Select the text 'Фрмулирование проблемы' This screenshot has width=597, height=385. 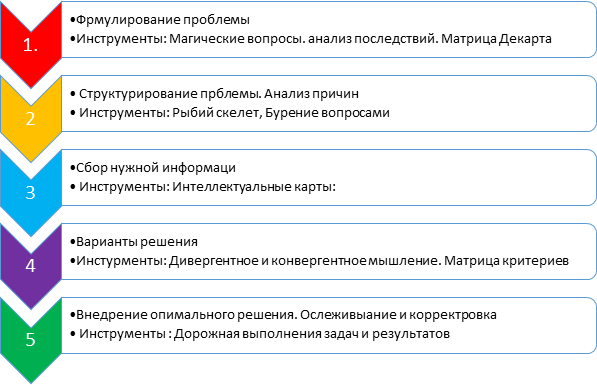pyautogui.click(x=163, y=20)
